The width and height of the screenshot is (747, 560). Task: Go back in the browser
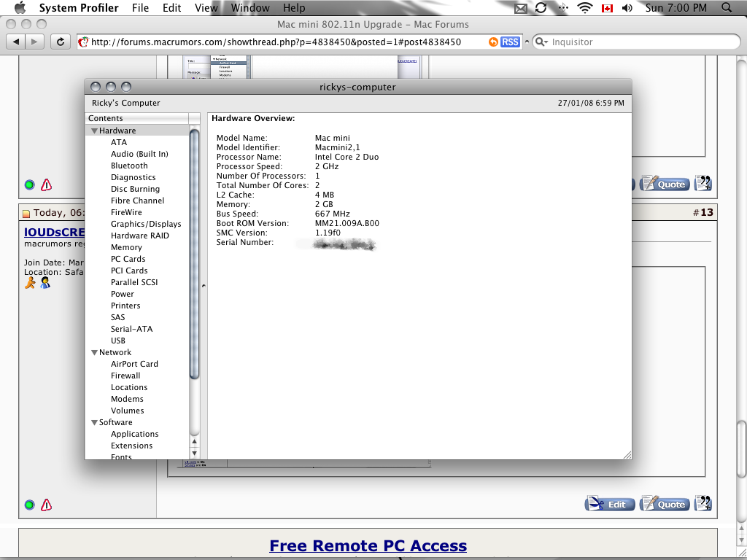coord(16,42)
